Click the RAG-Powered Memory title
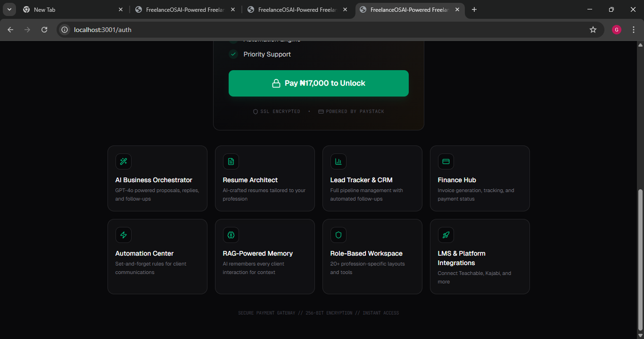 [258, 253]
